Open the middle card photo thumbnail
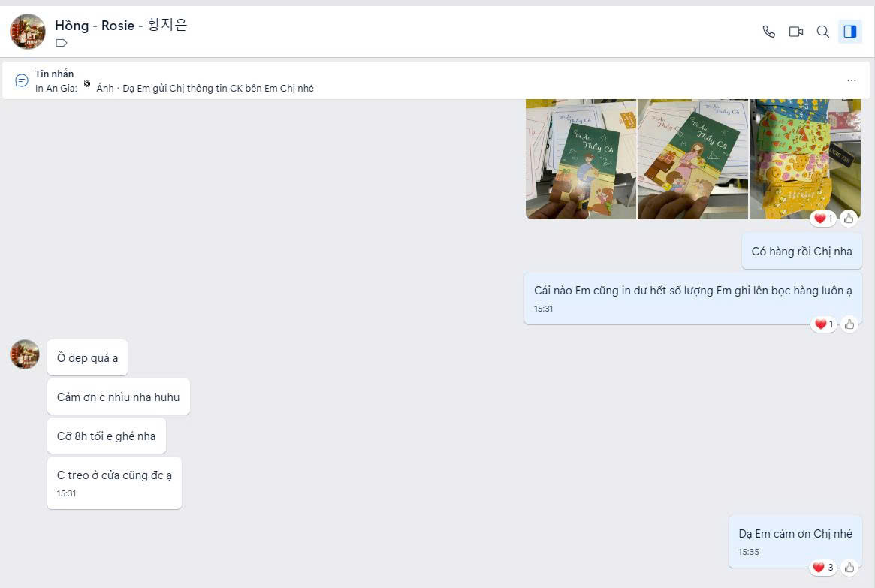 pyautogui.click(x=692, y=158)
